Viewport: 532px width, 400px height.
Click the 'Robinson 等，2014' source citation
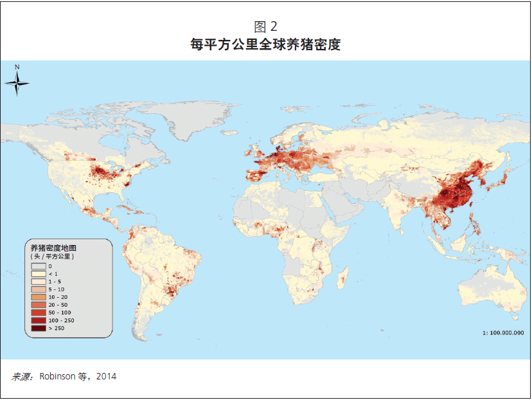tap(78, 377)
